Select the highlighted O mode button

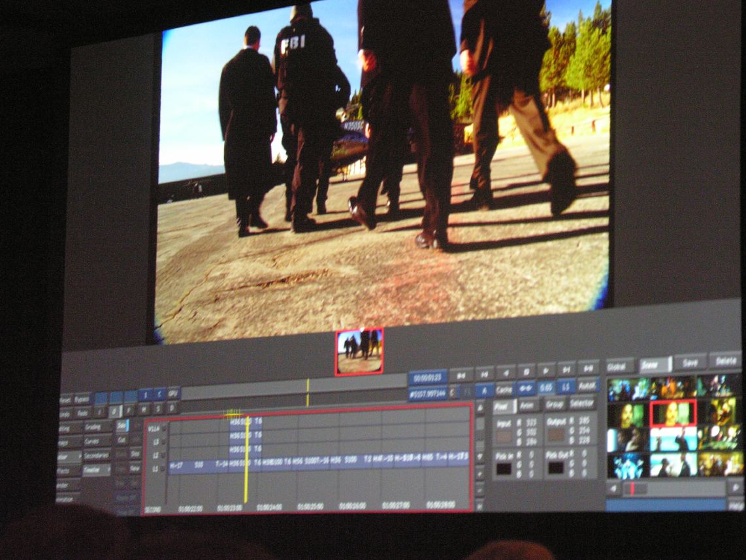coord(114,411)
